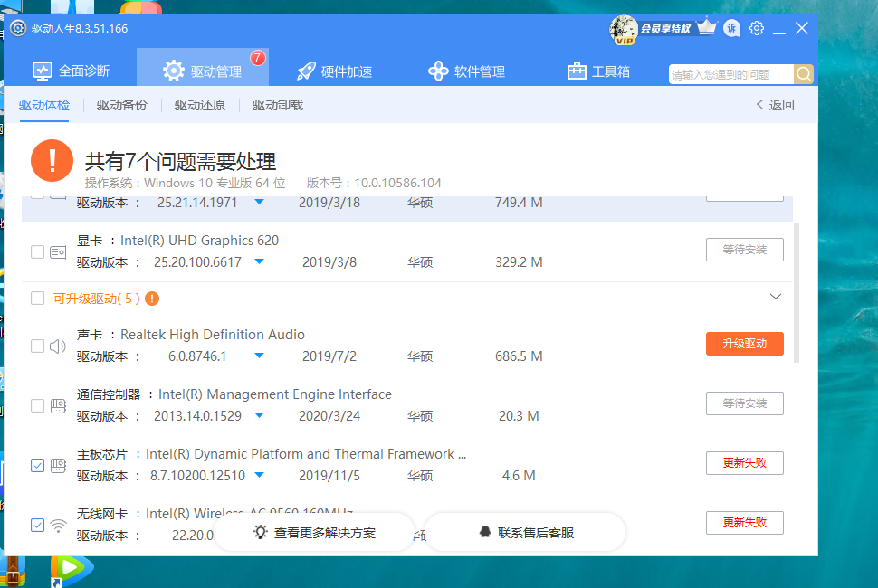Toggle the 可升级驱动 group checkbox

[37, 299]
